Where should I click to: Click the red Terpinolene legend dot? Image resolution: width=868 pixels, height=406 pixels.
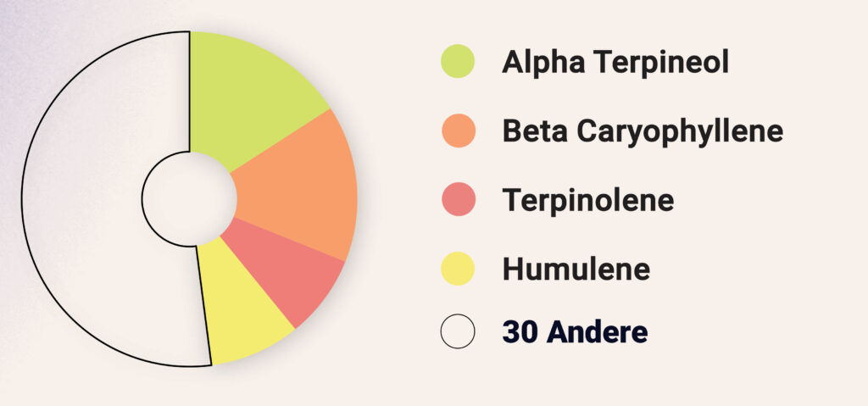coord(458,200)
